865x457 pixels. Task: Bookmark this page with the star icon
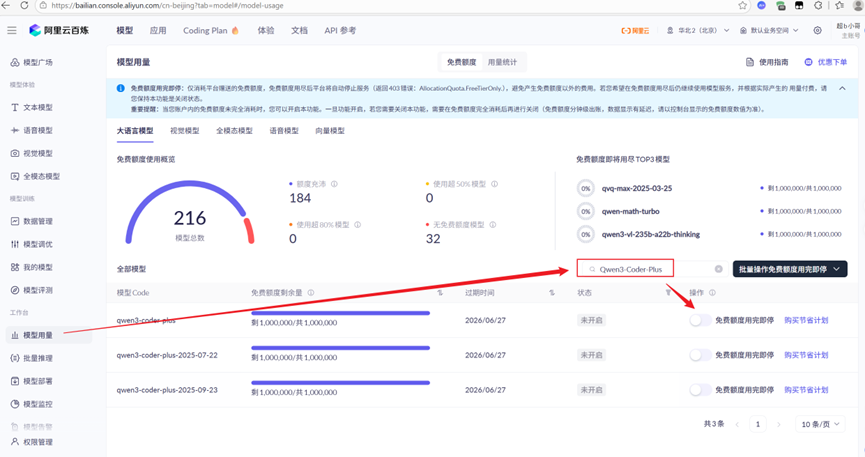743,6
